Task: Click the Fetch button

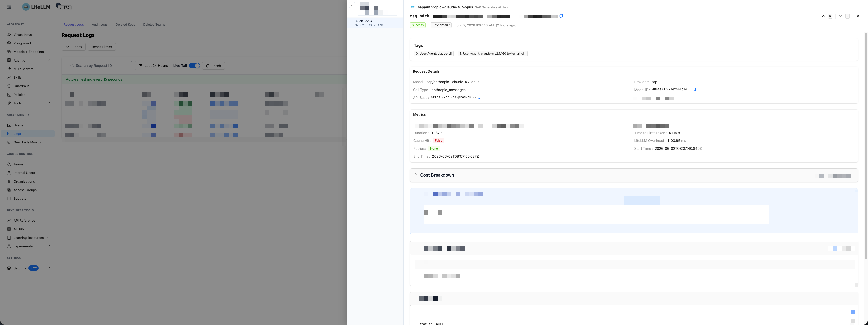Action: tap(213, 66)
